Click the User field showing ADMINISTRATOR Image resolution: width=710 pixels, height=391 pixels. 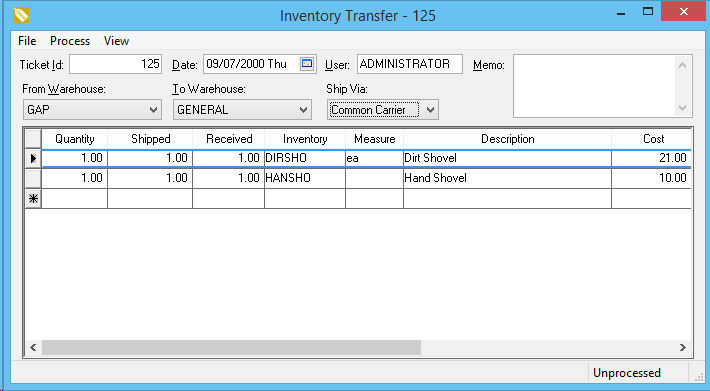(x=410, y=64)
